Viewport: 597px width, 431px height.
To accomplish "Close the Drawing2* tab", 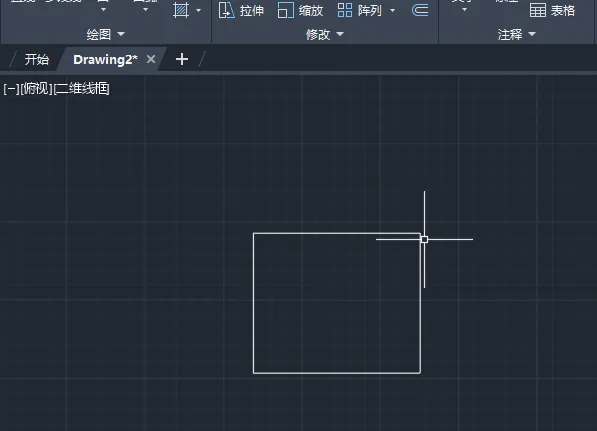I will pyautogui.click(x=151, y=59).
